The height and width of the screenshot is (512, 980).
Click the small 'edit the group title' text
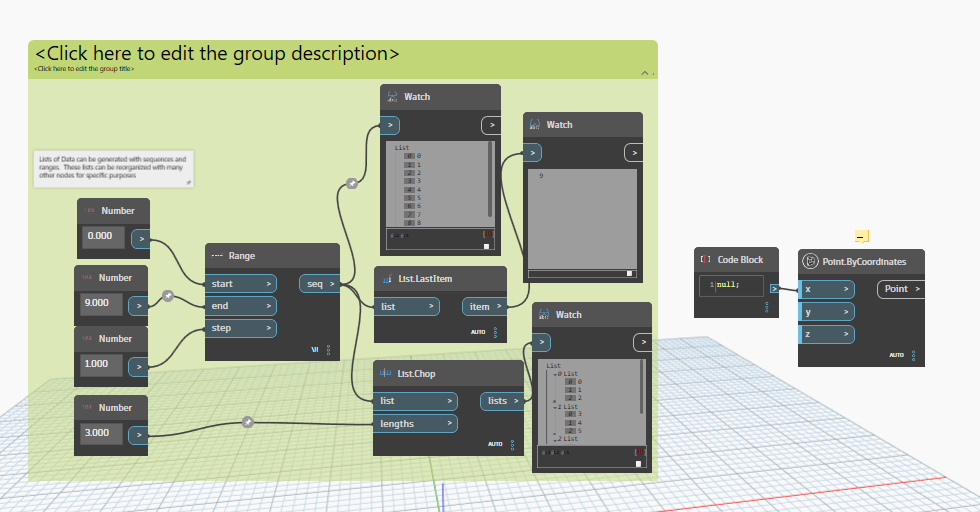pos(84,69)
